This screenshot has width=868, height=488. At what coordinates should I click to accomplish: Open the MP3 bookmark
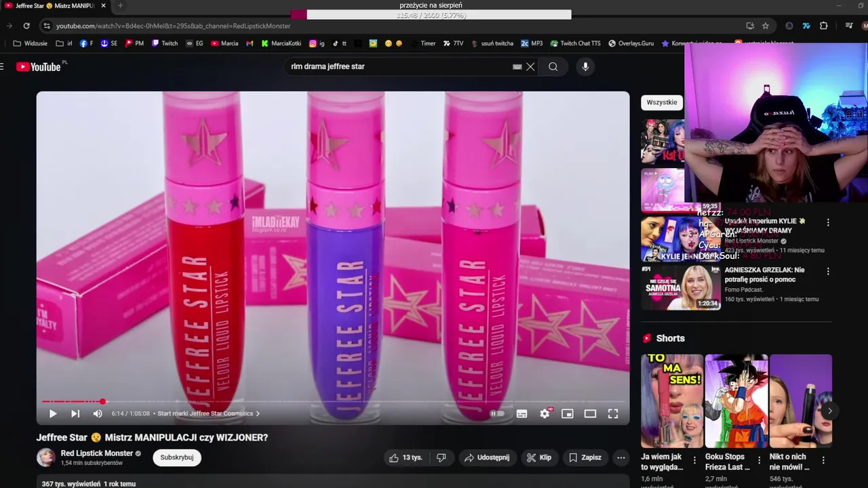pyautogui.click(x=532, y=43)
